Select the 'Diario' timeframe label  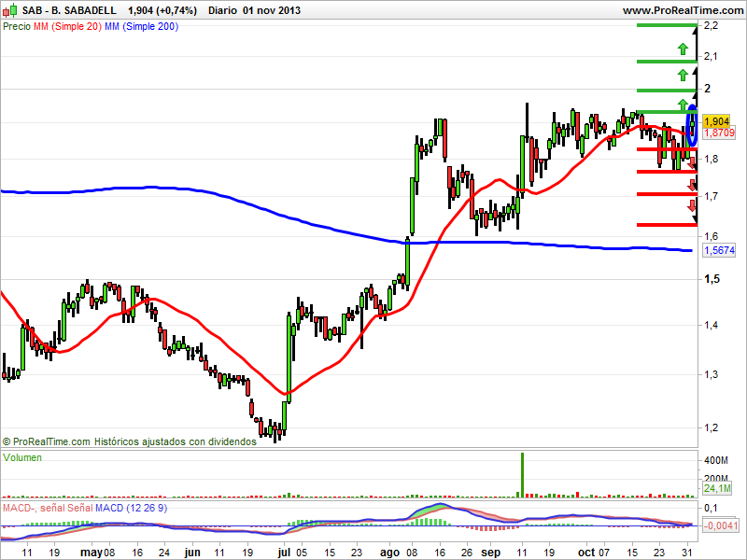tap(222, 10)
